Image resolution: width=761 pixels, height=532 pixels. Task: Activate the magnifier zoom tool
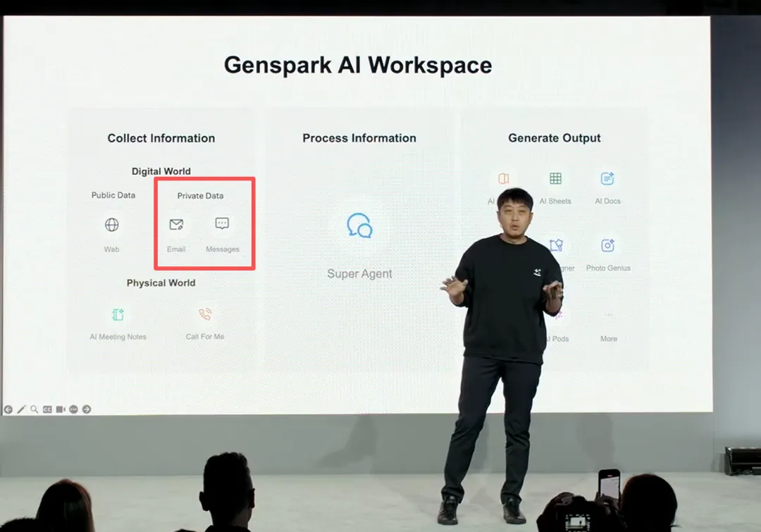(34, 409)
